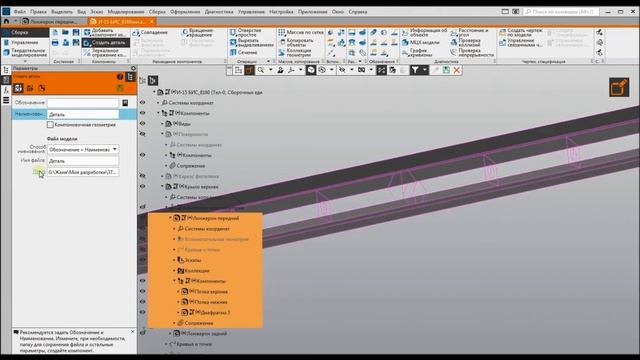Toggle visibility eye for Системы координат
The image size is (640, 360).
tap(142, 102)
